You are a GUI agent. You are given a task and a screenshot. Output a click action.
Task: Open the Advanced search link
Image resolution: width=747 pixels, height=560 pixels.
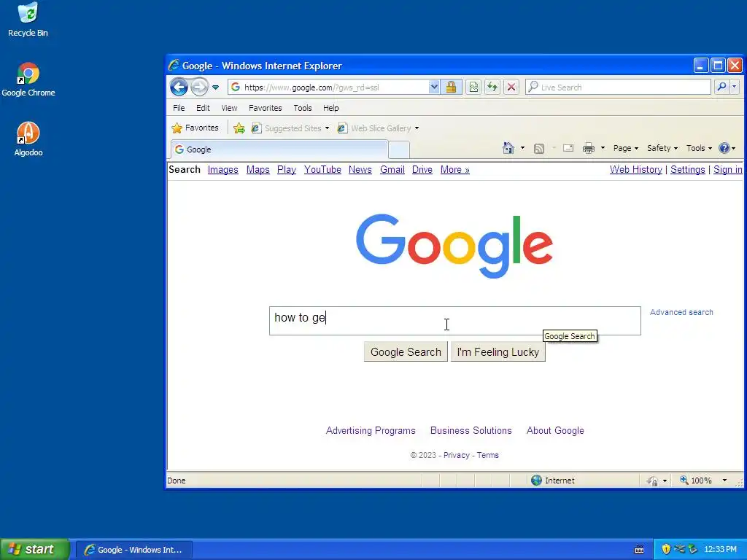click(x=681, y=312)
